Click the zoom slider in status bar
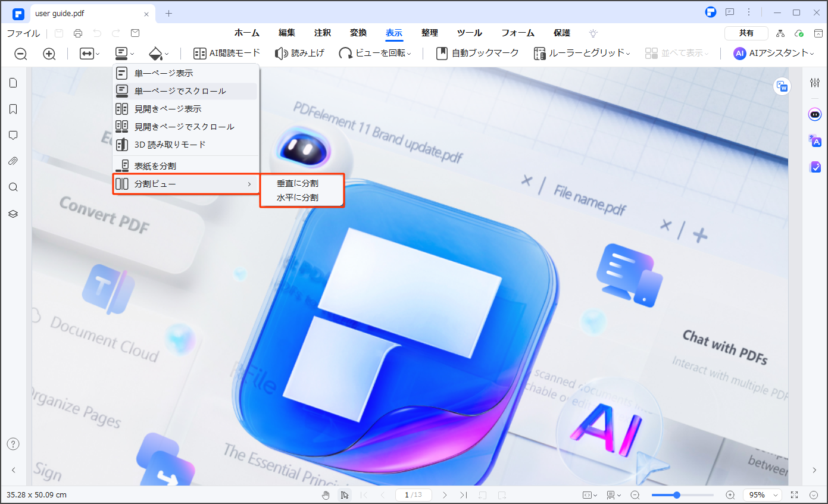Viewport: 828px width, 504px height. point(683,495)
